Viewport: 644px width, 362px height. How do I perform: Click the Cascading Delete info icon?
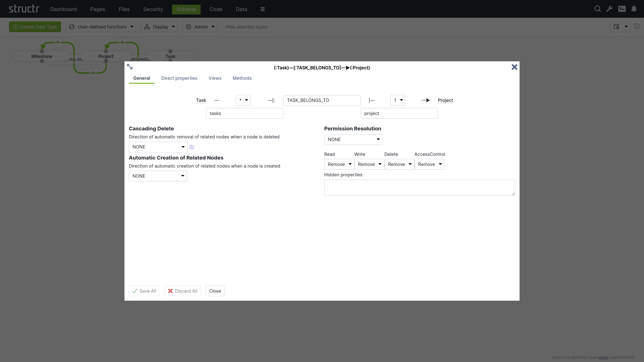pyautogui.click(x=192, y=147)
